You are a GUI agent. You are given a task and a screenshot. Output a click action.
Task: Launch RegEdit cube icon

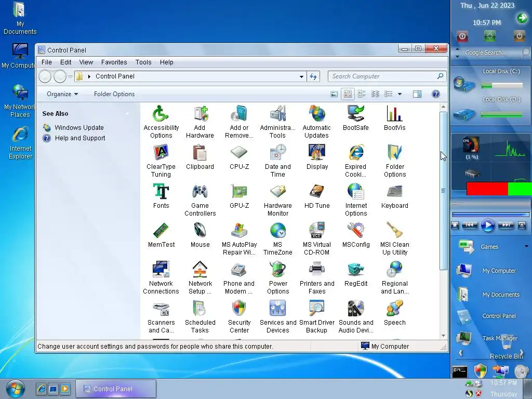tap(355, 274)
